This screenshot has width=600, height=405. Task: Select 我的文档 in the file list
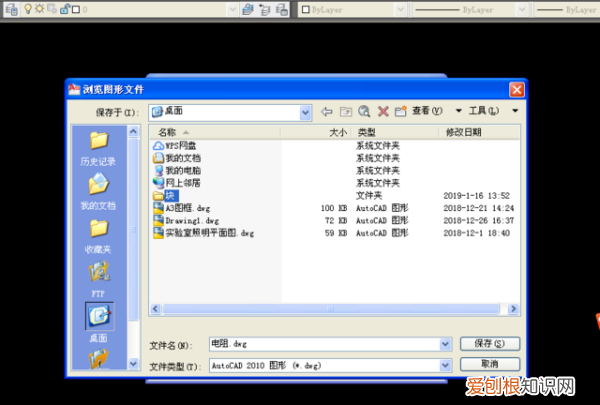point(183,158)
